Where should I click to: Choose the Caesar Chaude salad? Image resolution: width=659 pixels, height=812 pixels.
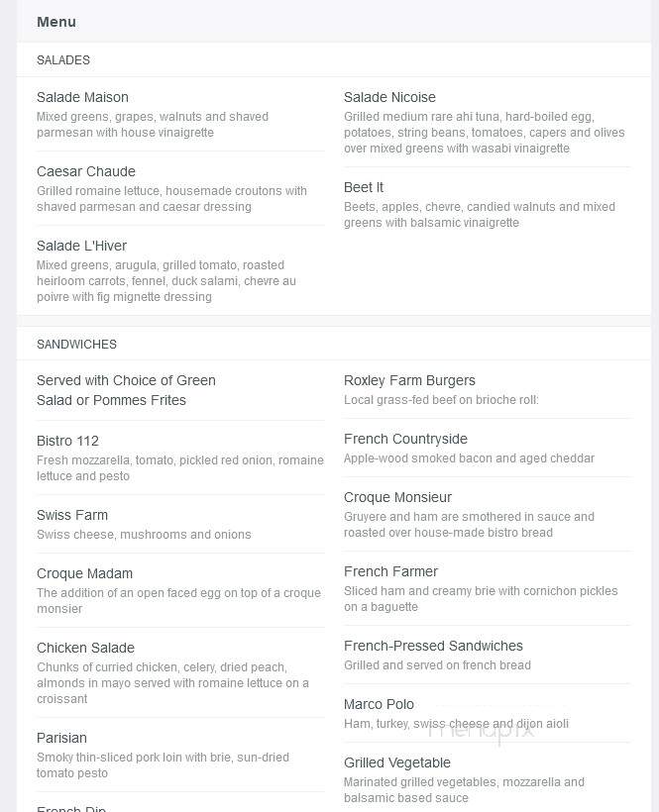tap(86, 171)
